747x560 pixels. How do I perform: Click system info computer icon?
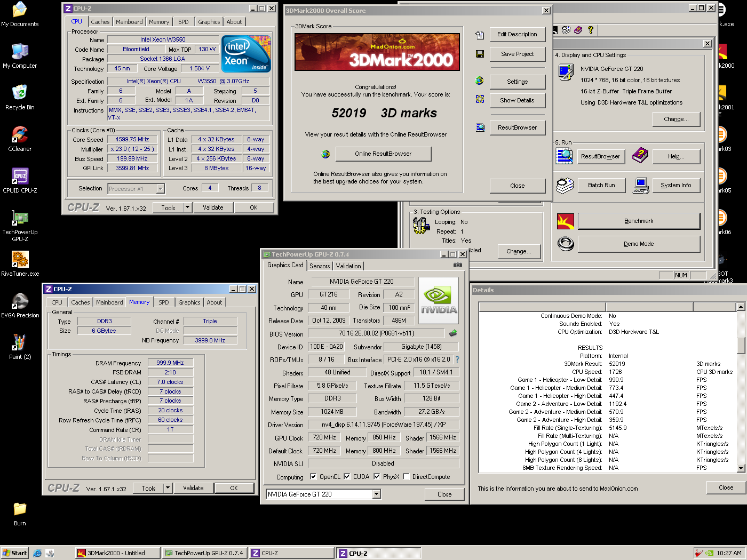tap(640, 185)
